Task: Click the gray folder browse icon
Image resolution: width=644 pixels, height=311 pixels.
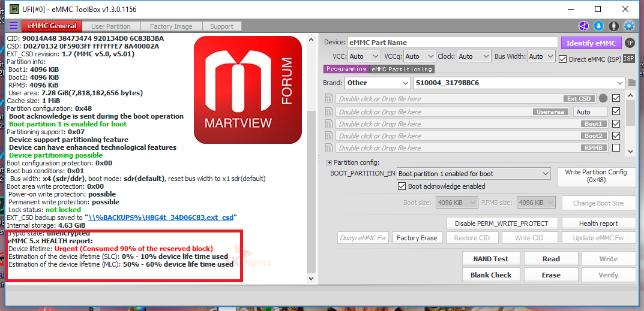Action: 631,83
